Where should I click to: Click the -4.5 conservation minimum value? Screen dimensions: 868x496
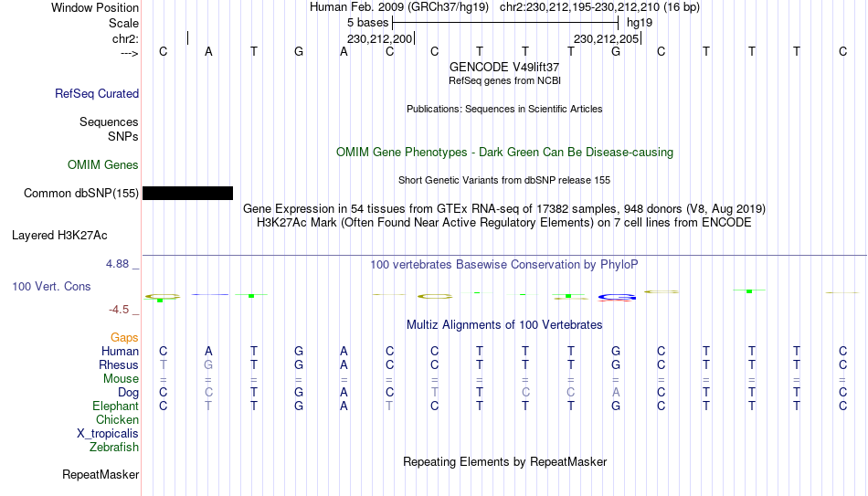119,310
